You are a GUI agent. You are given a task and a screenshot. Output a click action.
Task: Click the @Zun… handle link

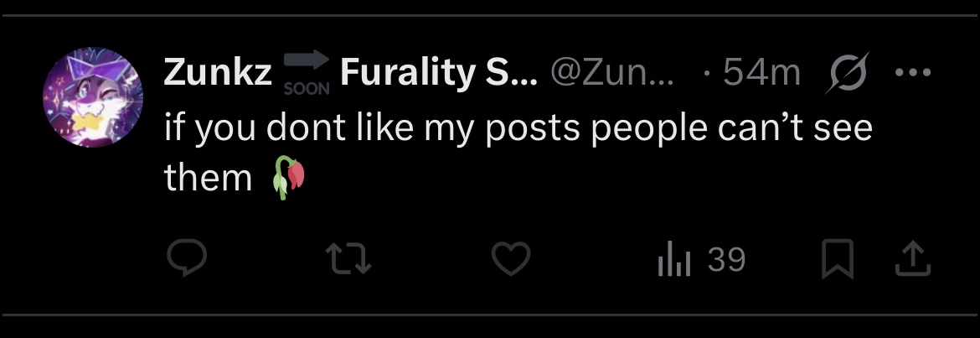coord(612,73)
